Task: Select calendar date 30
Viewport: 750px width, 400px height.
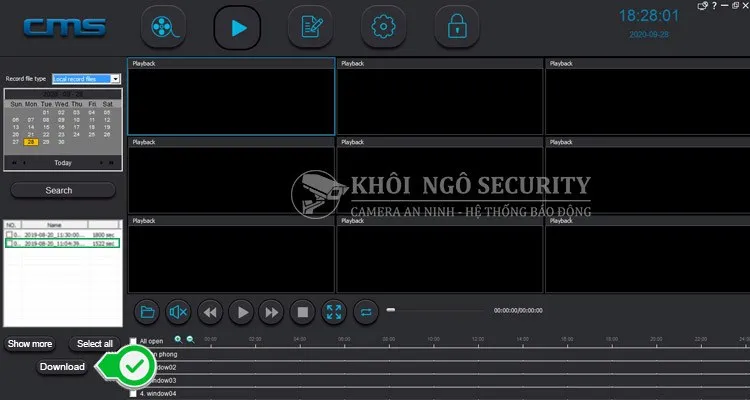Action: [x=61, y=142]
